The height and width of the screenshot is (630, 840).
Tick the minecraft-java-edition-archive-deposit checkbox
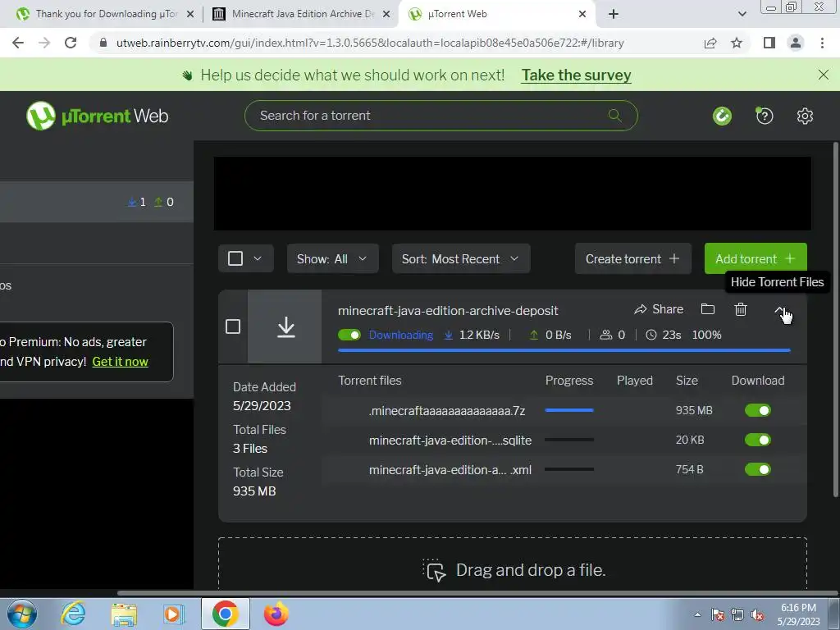tap(232, 326)
